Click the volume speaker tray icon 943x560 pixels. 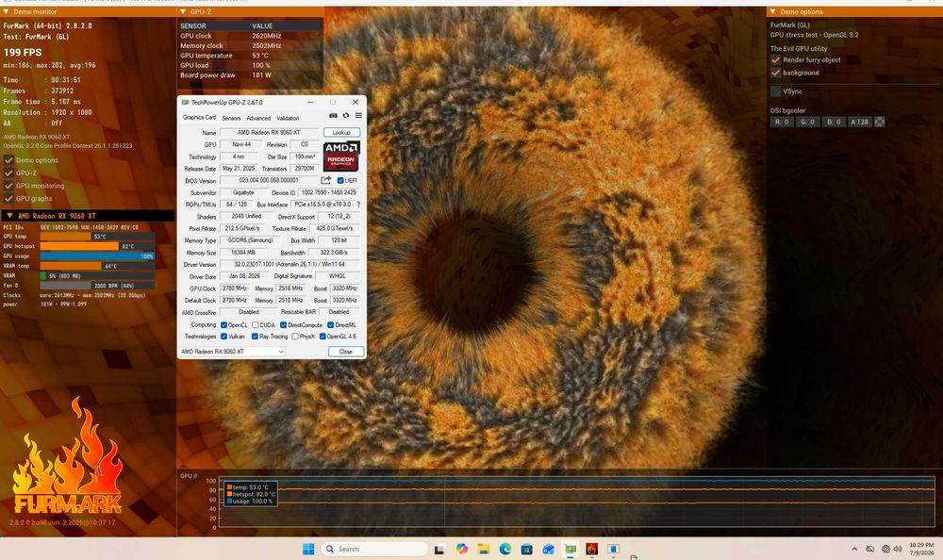click(898, 549)
